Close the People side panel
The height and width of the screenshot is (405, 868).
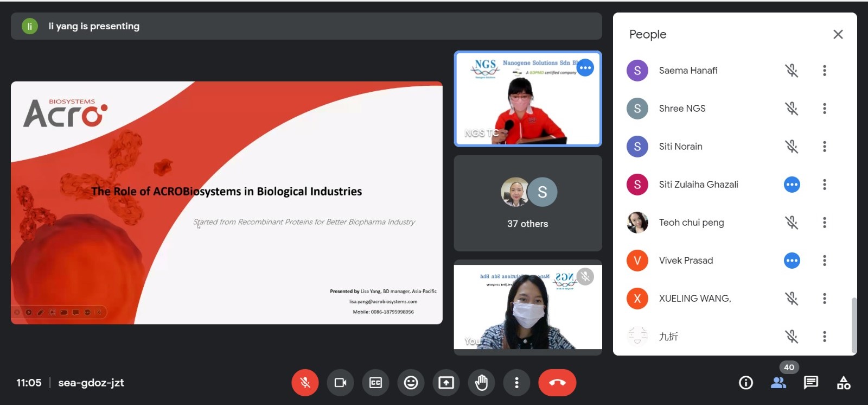pos(838,34)
